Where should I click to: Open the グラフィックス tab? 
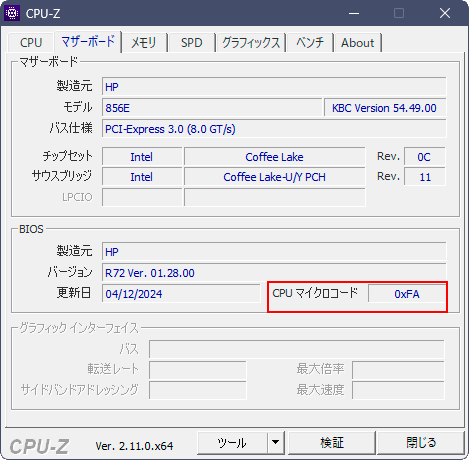(x=251, y=43)
